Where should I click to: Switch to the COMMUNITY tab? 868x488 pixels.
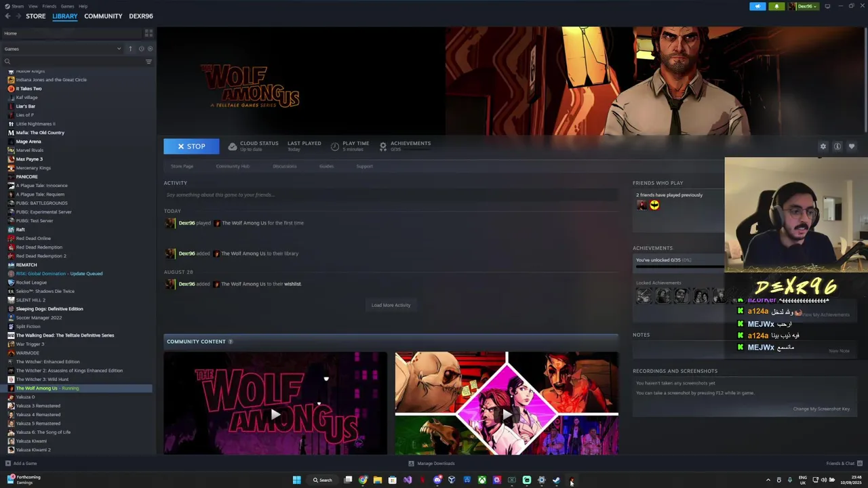click(103, 16)
